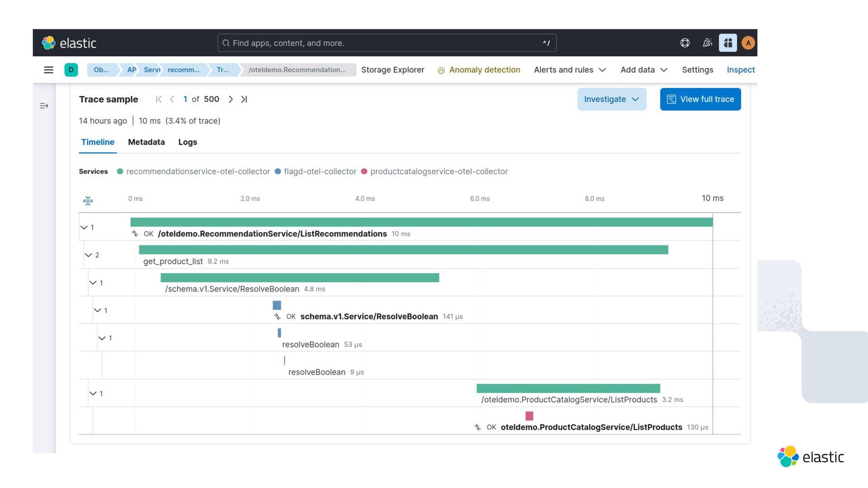Switch to the Logs tab
The height and width of the screenshot is (488, 868).
[x=188, y=142]
